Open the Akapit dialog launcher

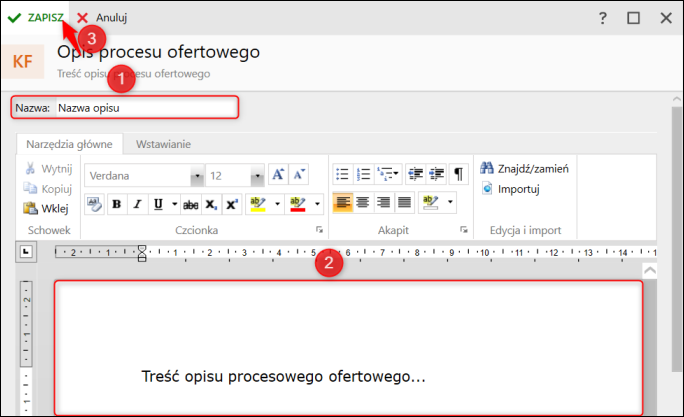click(464, 230)
